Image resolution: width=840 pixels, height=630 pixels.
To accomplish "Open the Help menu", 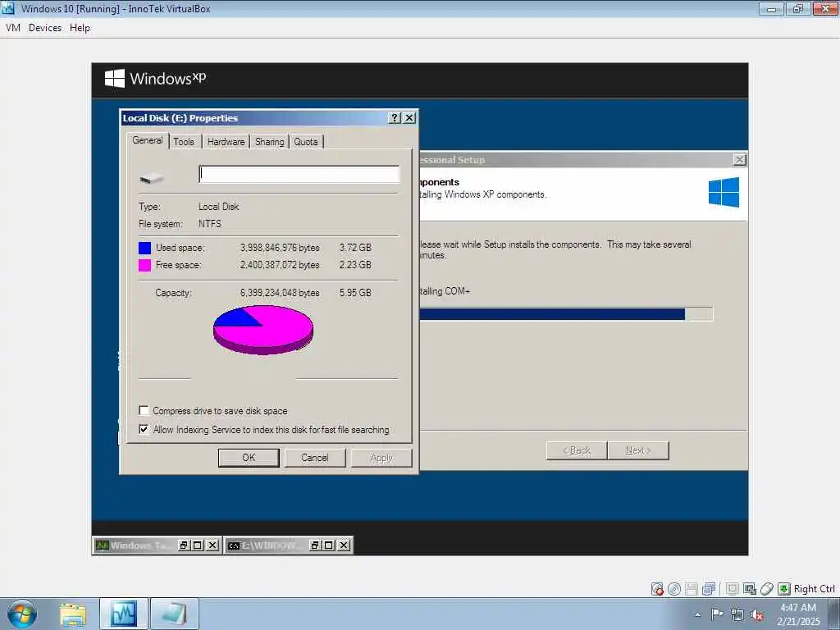I will point(80,28).
